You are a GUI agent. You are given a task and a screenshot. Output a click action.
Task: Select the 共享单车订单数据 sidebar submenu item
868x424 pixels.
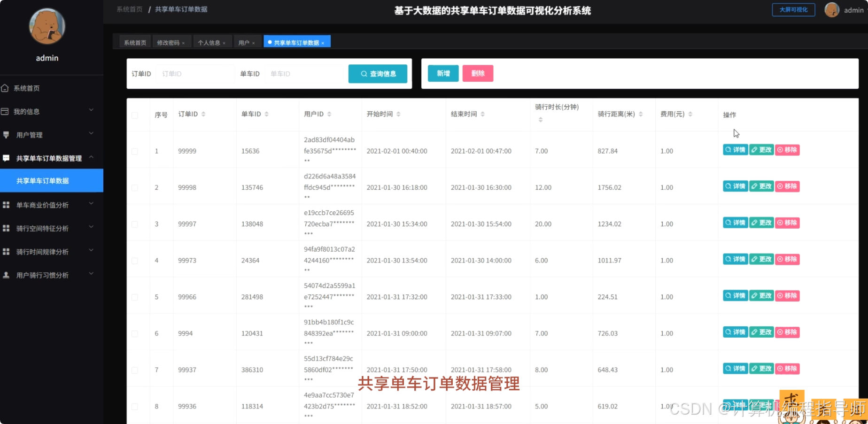(x=52, y=181)
